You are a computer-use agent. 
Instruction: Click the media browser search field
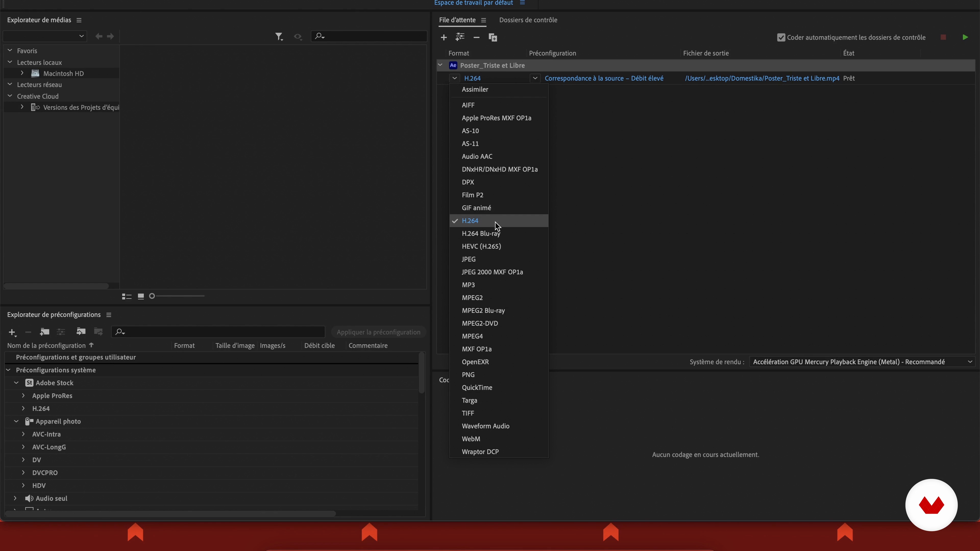click(x=369, y=36)
